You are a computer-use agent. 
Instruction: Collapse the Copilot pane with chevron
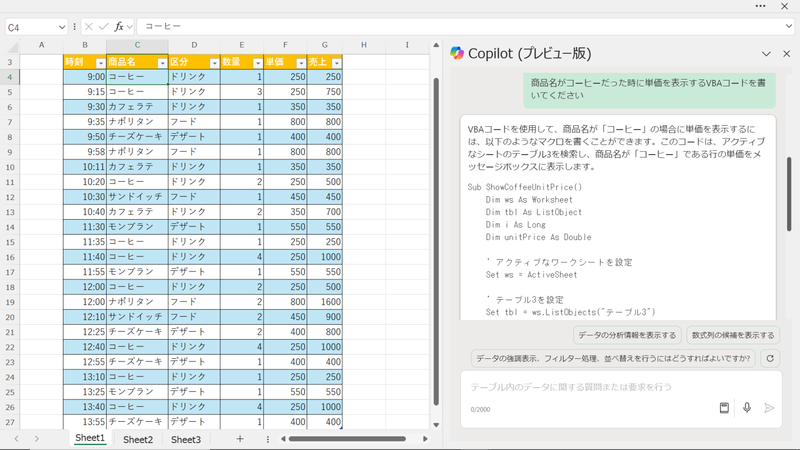pos(766,54)
